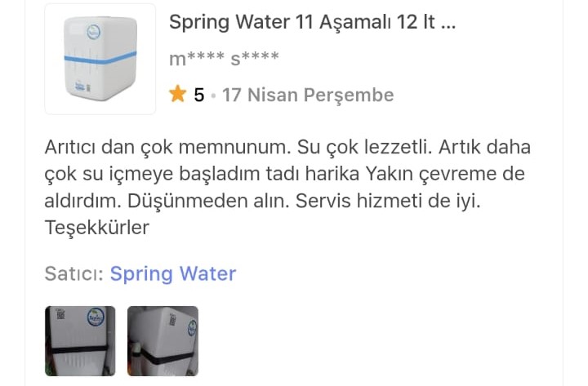The width and height of the screenshot is (588, 386).
Task: Click the "Satıcı:" label
Action: click(74, 273)
